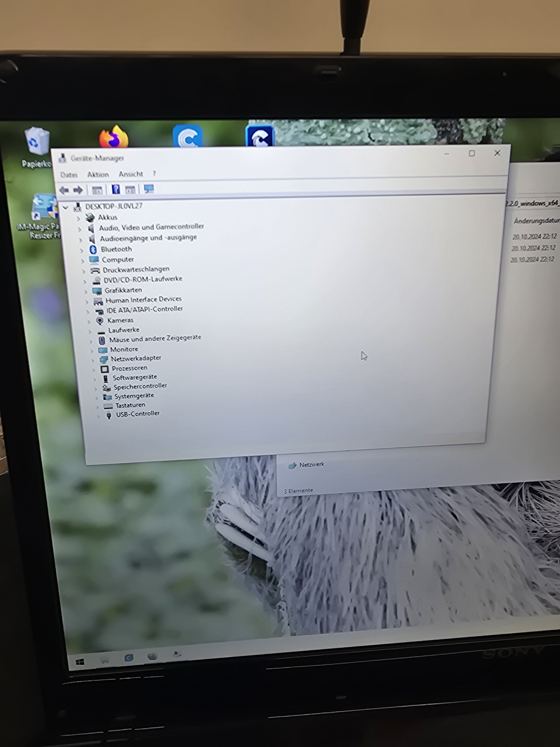Expand the Netzwerkadapter category
The height and width of the screenshot is (747, 560).
coord(93,360)
